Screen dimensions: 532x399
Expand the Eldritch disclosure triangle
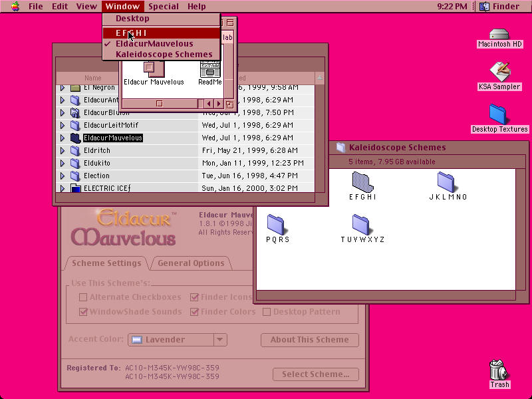click(63, 150)
